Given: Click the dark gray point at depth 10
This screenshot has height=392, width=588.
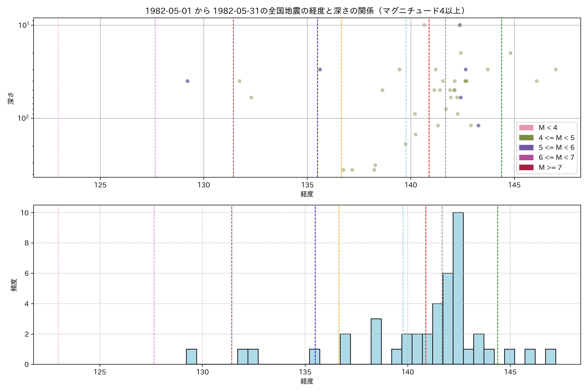Looking at the screenshot, I should point(459,25).
